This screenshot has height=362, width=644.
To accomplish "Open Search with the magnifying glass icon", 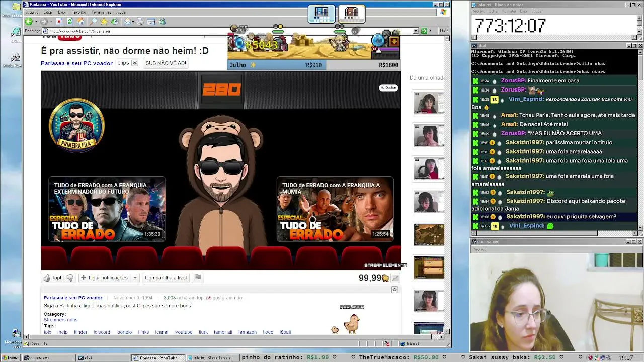I will coord(93,22).
